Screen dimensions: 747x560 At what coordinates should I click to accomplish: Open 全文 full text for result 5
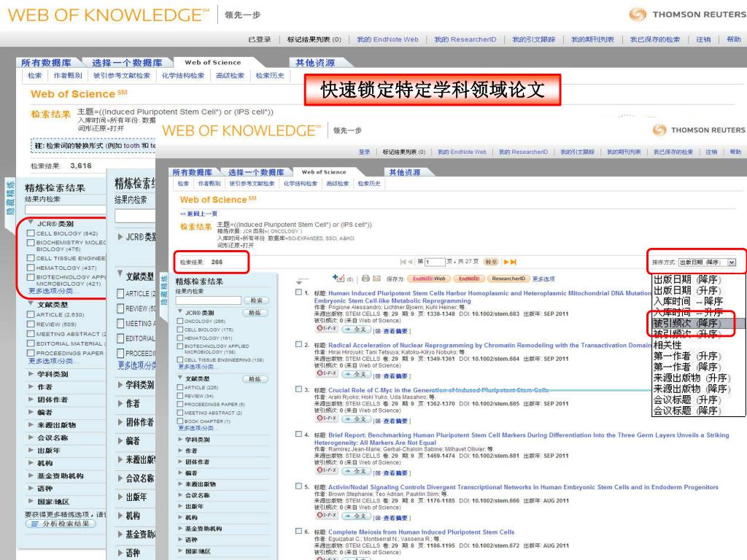click(355, 516)
